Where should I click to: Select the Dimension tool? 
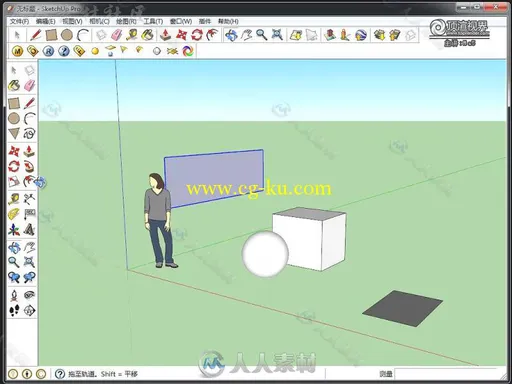tap(29, 199)
